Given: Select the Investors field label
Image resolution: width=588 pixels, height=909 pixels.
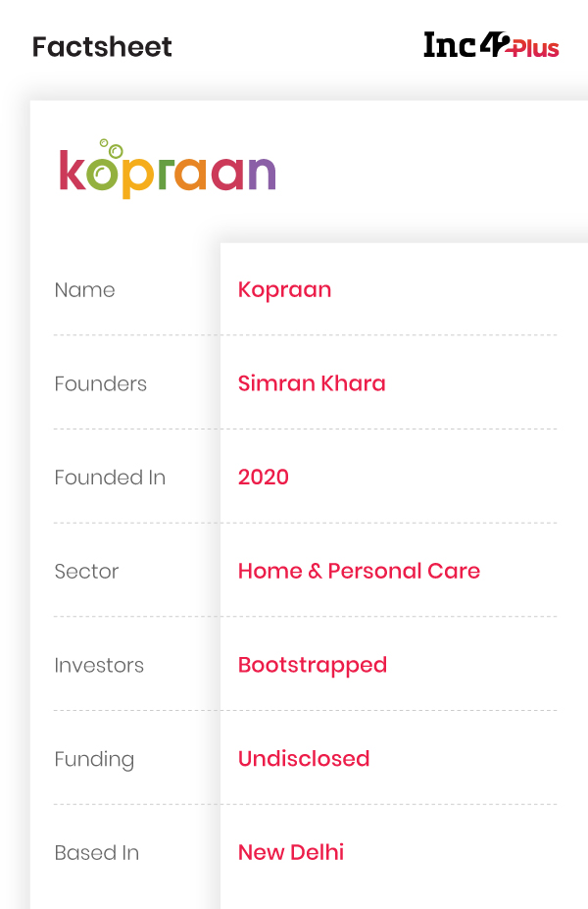Looking at the screenshot, I should pyautogui.click(x=99, y=666).
